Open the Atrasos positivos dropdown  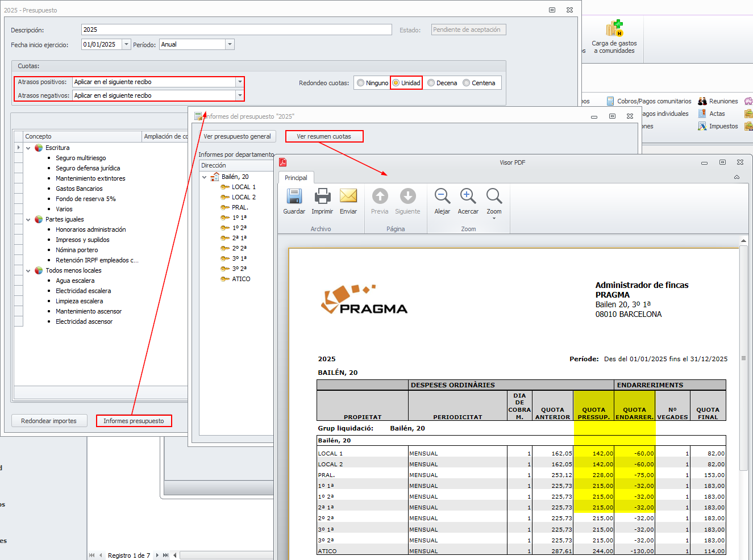tap(239, 82)
